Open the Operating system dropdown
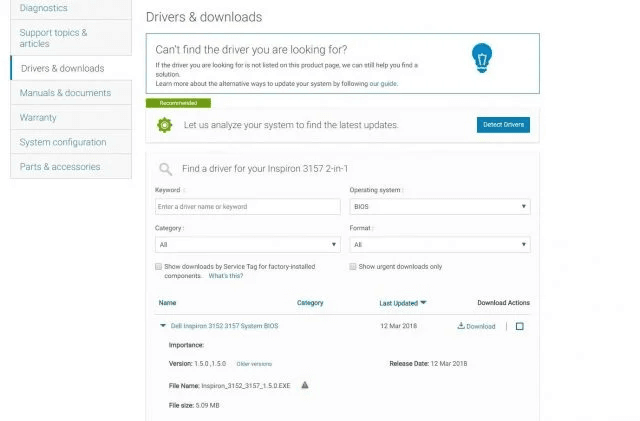 tap(439, 207)
